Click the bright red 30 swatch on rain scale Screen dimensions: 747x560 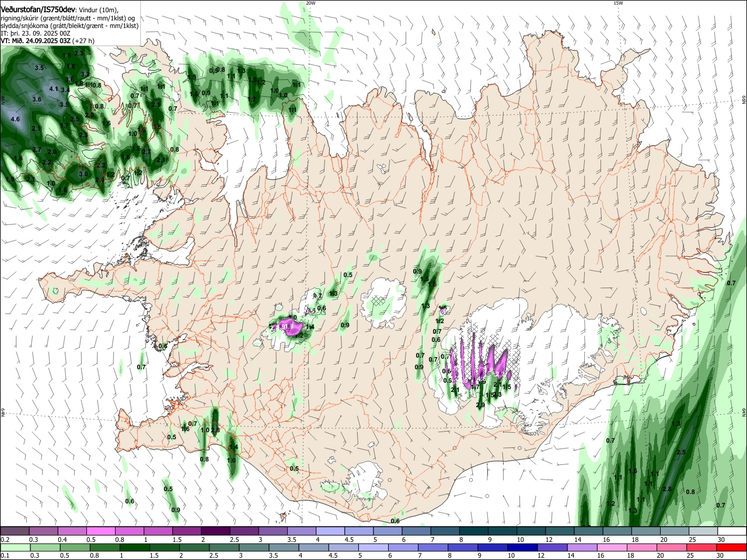pos(732,548)
